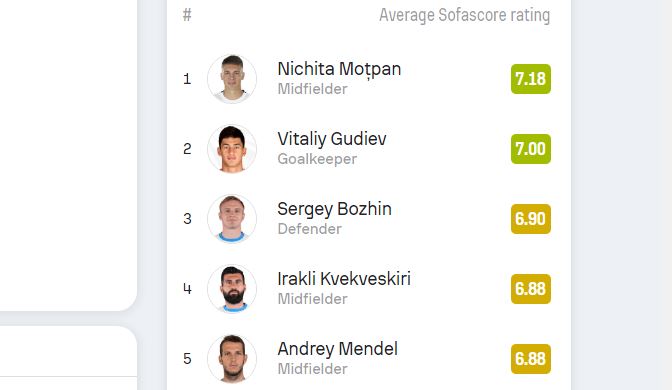Select Mendel's 6.88 rating badge
The width and height of the screenshot is (672, 390).
[531, 359]
